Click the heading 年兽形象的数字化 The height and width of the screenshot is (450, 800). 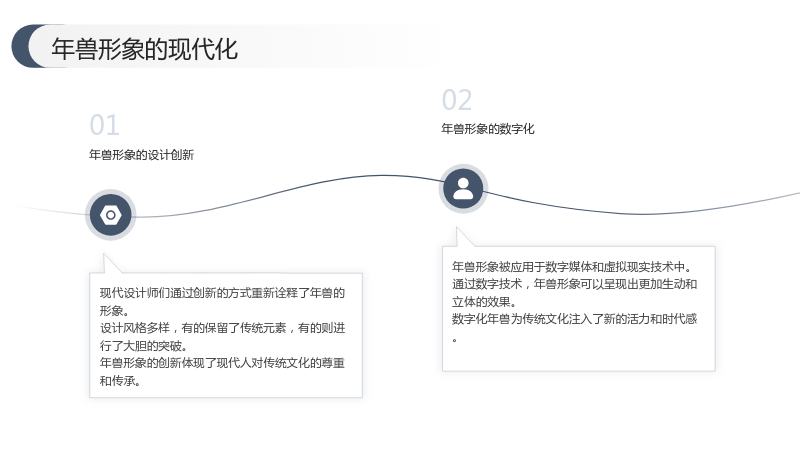tap(488, 129)
